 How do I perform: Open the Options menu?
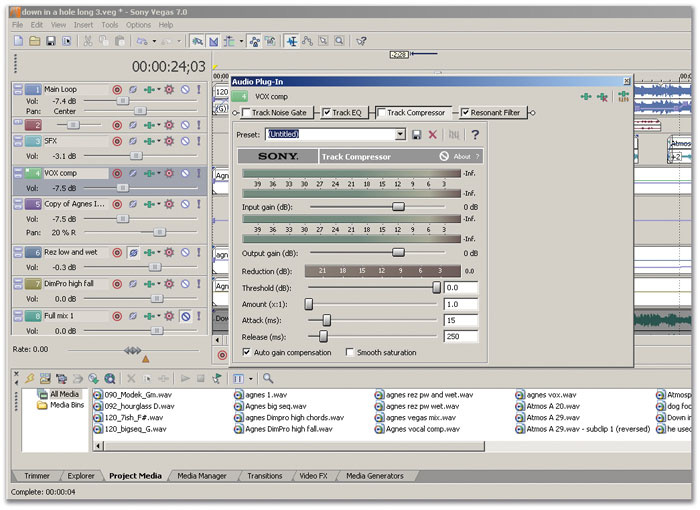138,25
